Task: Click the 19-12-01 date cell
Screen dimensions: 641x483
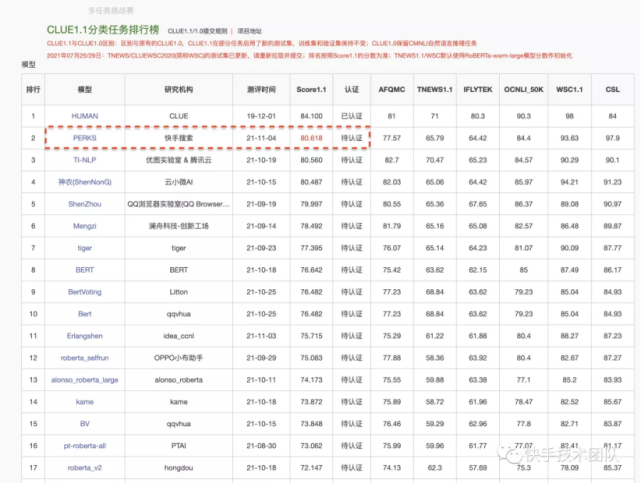Action: pos(261,116)
